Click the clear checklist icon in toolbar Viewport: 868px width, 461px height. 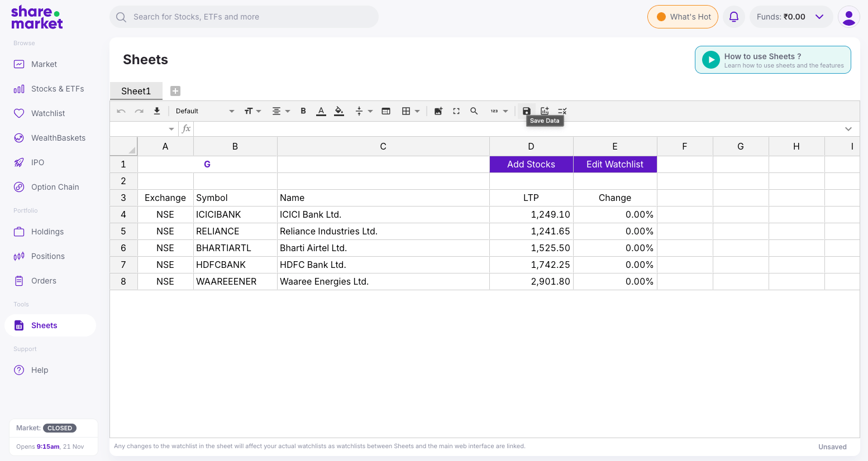pyautogui.click(x=562, y=111)
